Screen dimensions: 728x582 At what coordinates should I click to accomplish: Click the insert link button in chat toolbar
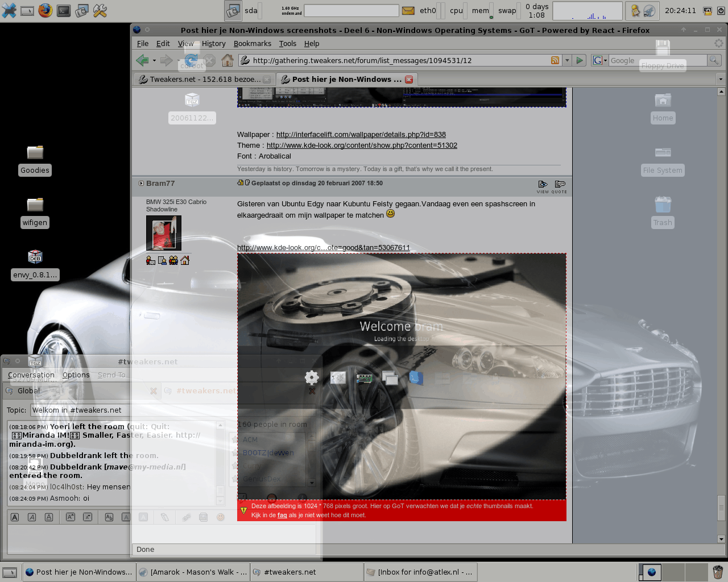click(187, 517)
